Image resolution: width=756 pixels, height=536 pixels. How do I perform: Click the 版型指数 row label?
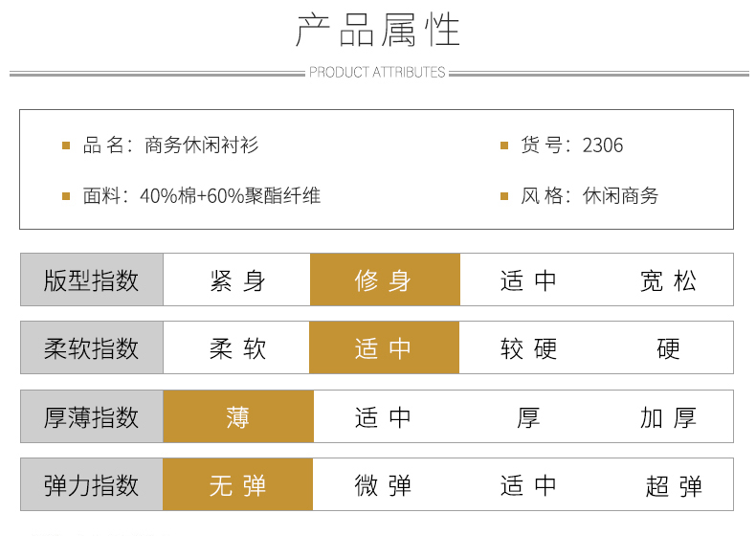tap(92, 280)
